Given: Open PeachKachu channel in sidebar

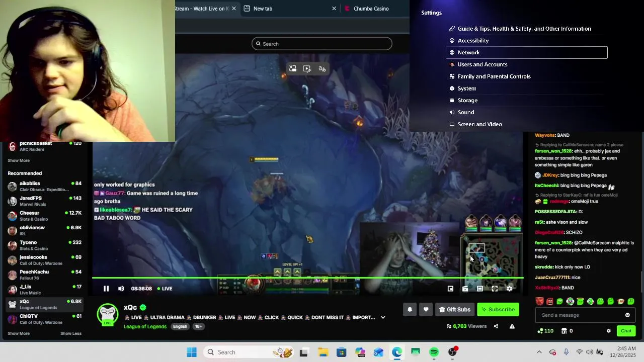Looking at the screenshot, I should [x=44, y=275].
